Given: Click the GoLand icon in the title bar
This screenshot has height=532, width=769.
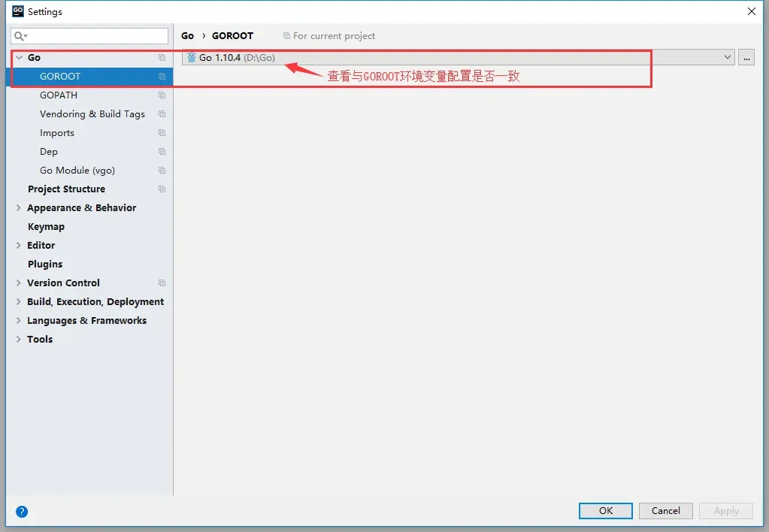Looking at the screenshot, I should coord(17,11).
